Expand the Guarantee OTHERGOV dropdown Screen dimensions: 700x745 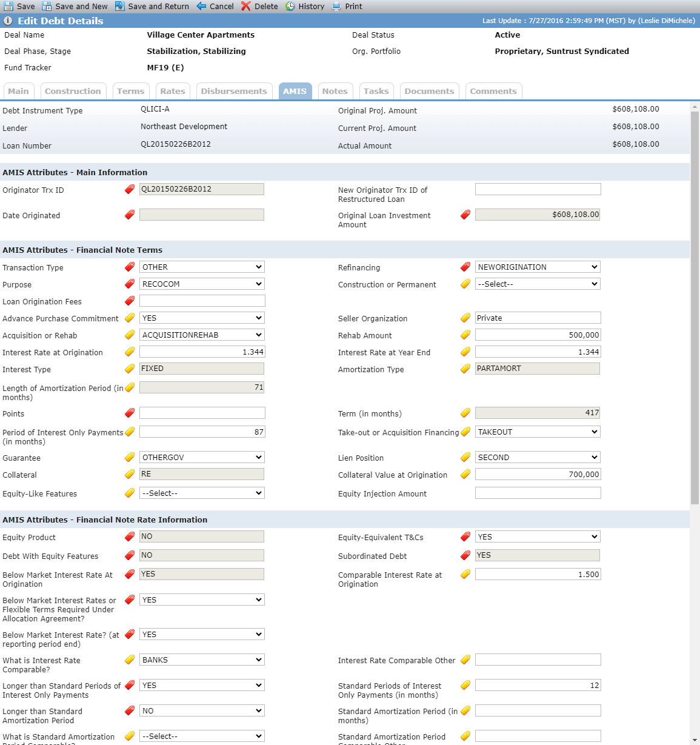(x=202, y=457)
